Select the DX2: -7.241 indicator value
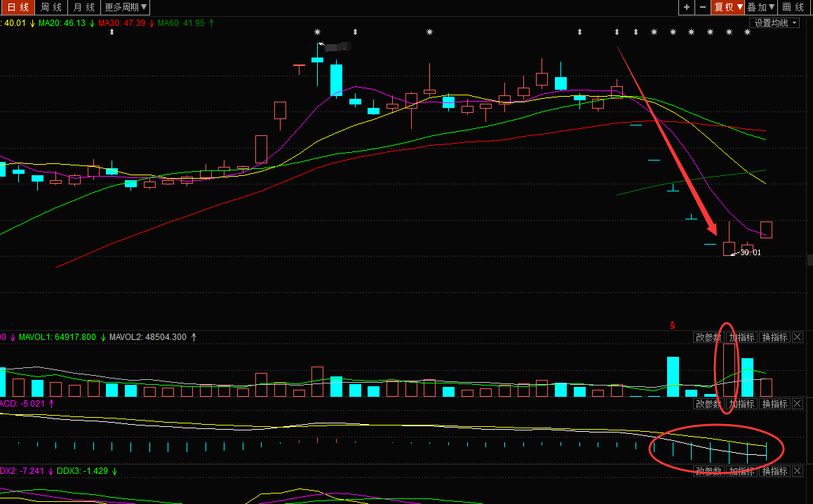The image size is (813, 504). coord(22,471)
